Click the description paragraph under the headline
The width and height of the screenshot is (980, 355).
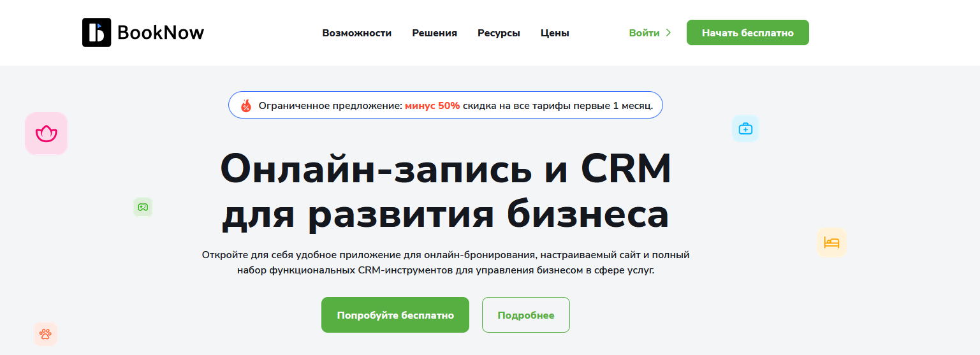coord(445,263)
